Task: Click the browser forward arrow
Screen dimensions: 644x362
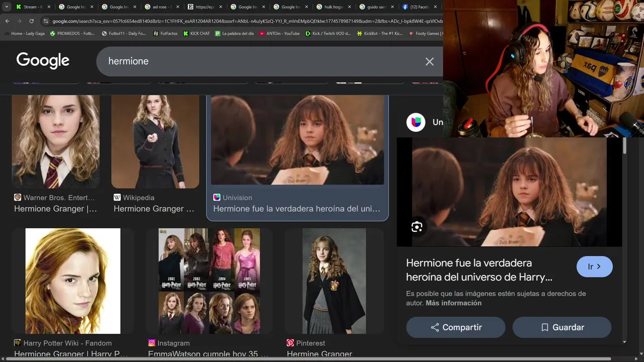Action: 19,21
